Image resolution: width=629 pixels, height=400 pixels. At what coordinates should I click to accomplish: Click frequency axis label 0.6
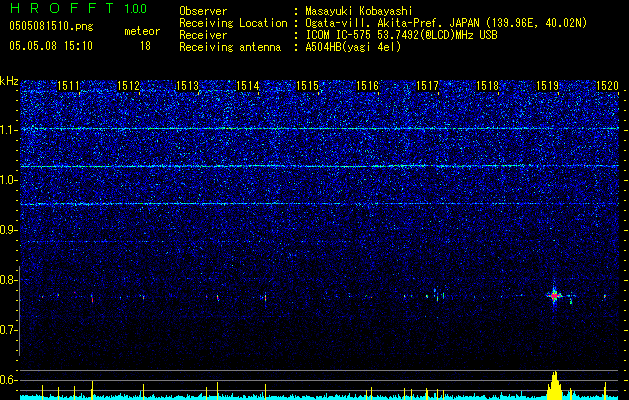(x=8, y=380)
